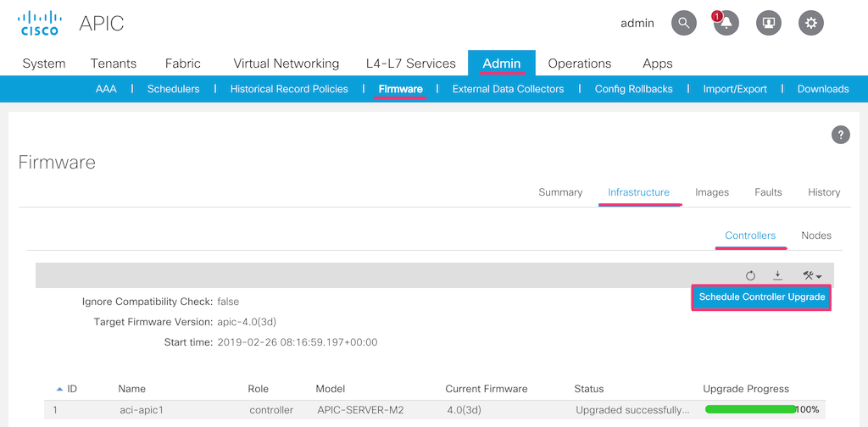This screenshot has height=427, width=868.
Task: Click the Ignore Compatibility Check false value
Action: [x=228, y=302]
